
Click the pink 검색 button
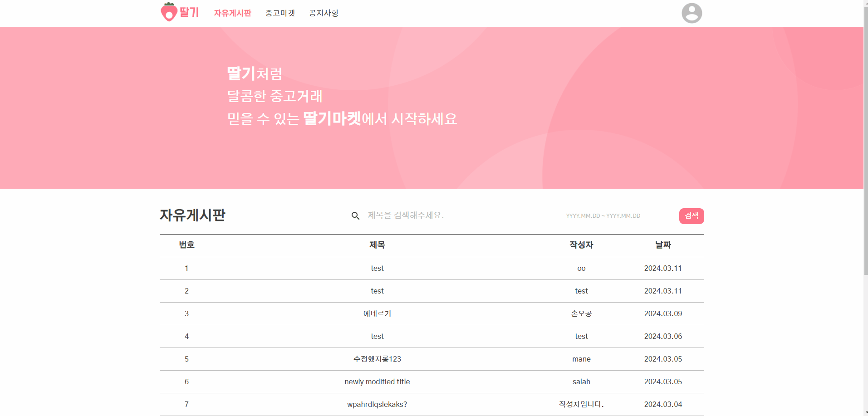pos(691,216)
